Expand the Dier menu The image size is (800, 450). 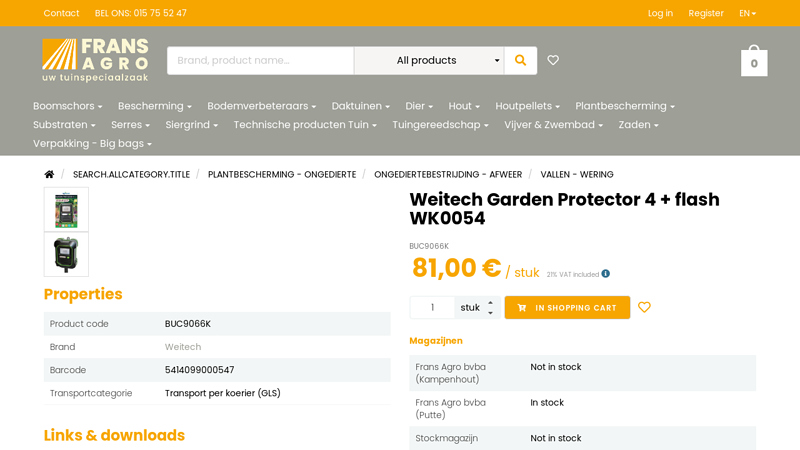tap(419, 106)
